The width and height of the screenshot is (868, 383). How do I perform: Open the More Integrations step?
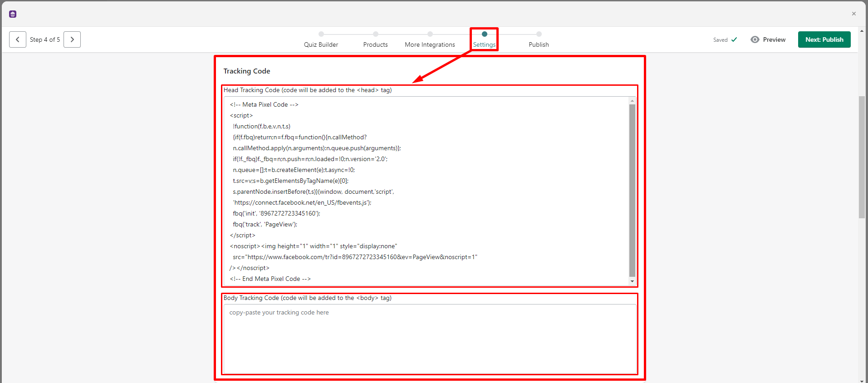[x=430, y=40]
